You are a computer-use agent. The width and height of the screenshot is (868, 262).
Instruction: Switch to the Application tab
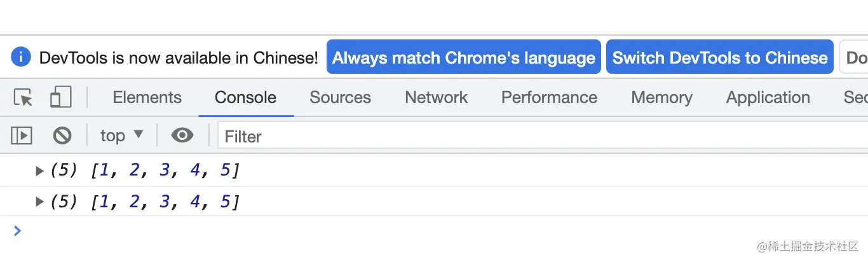(768, 97)
